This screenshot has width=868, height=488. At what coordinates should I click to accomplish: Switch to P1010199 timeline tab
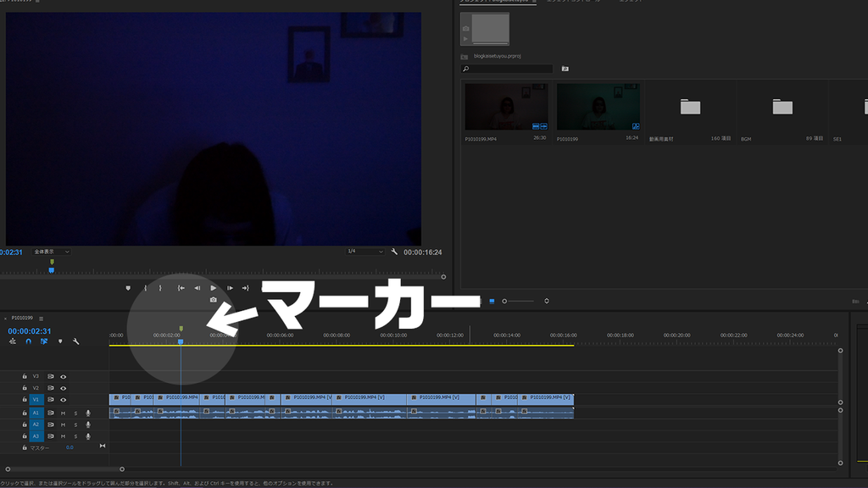22,319
